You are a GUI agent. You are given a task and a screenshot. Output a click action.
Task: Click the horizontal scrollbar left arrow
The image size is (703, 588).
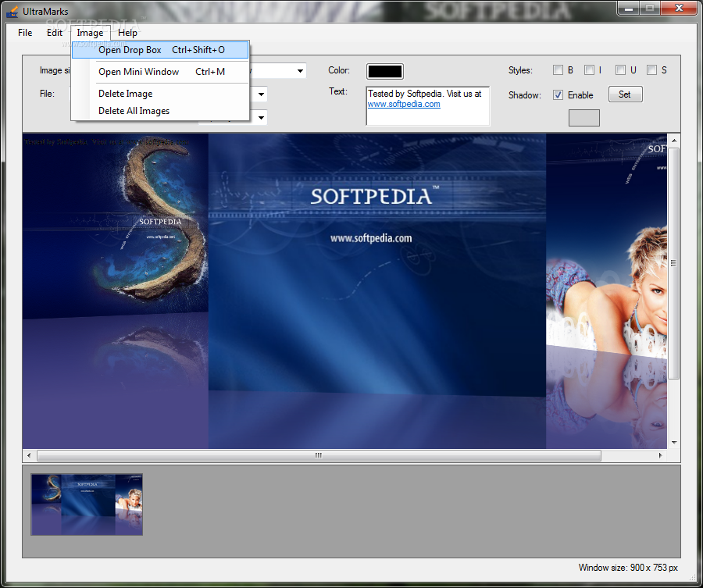[x=29, y=456]
